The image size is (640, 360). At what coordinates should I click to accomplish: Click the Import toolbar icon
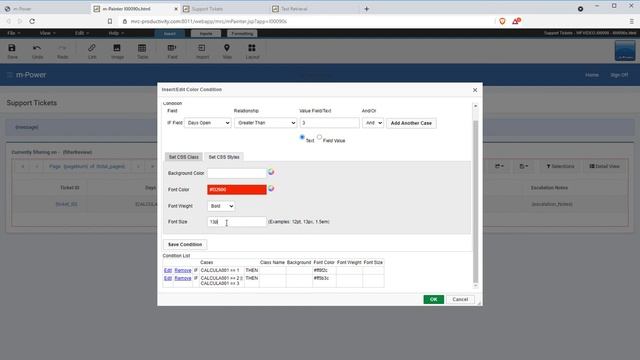[202, 51]
